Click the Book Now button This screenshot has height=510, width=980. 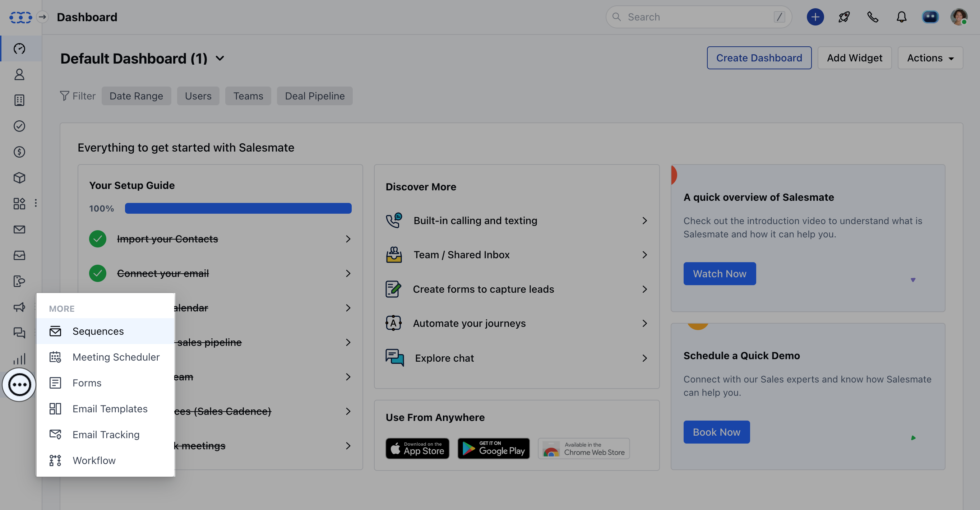pyautogui.click(x=716, y=432)
